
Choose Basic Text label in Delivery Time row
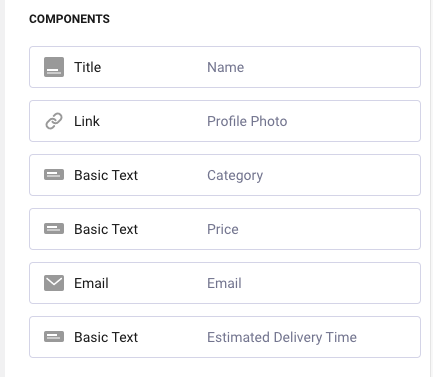[106, 337]
